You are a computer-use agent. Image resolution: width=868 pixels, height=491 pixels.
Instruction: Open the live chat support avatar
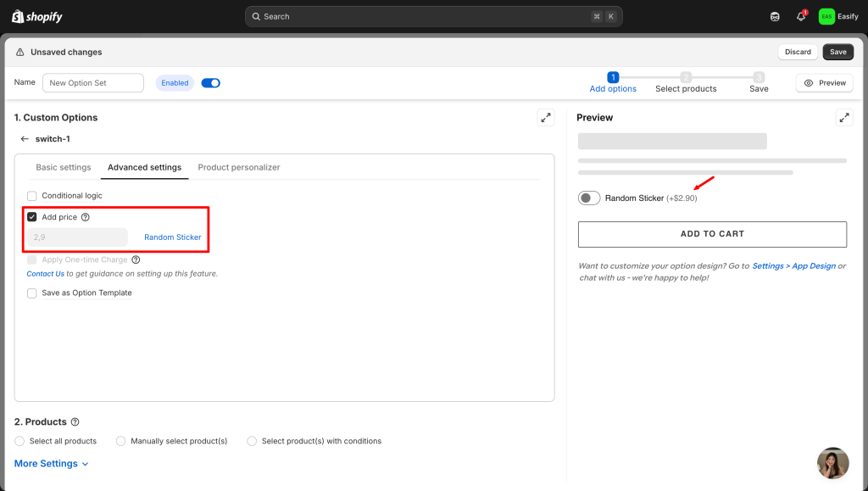[832, 463]
